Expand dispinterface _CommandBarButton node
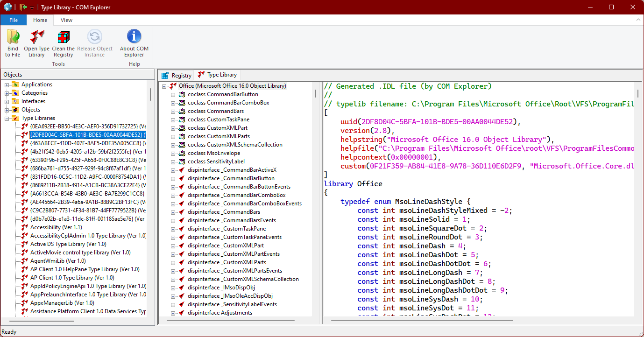Screen dimensions: 644x337 [x=173, y=179]
